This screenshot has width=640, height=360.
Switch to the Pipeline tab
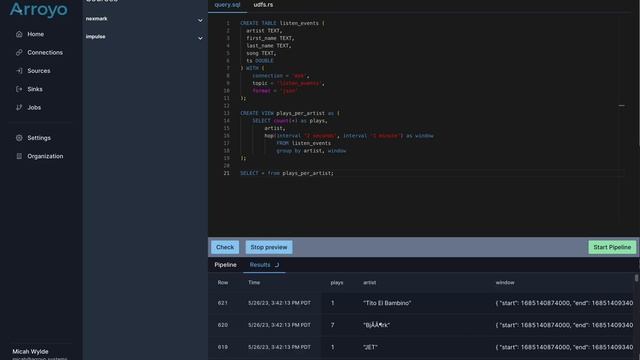[225, 265]
